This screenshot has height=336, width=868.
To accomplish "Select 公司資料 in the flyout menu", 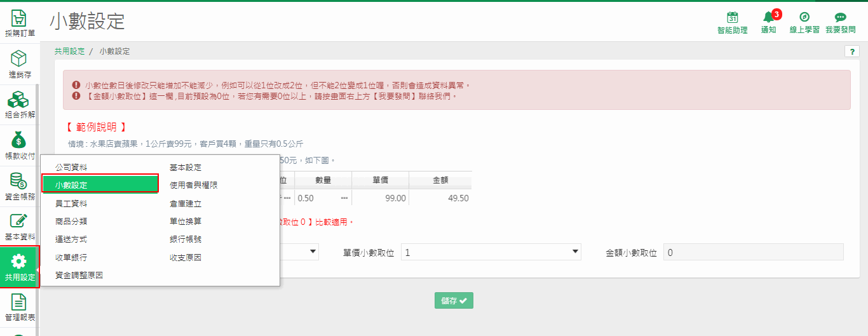I will (x=71, y=167).
